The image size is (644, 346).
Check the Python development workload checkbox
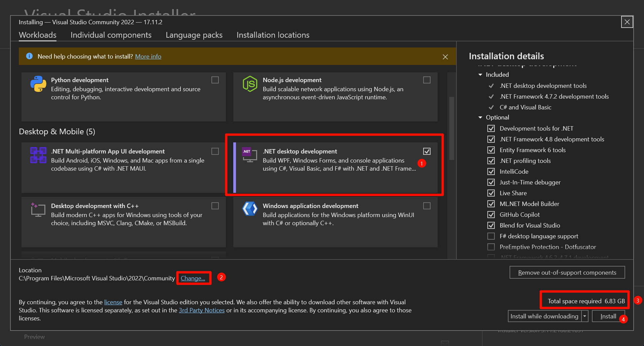215,80
